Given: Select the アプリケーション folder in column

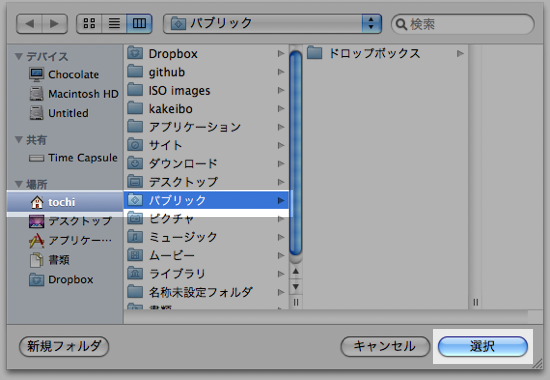Looking at the screenshot, I should [206, 127].
